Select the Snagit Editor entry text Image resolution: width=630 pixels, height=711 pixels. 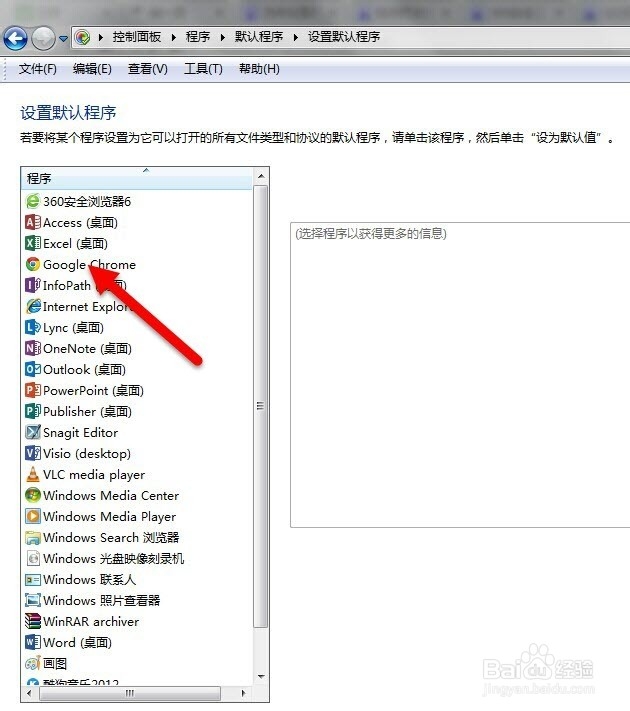[80, 433]
